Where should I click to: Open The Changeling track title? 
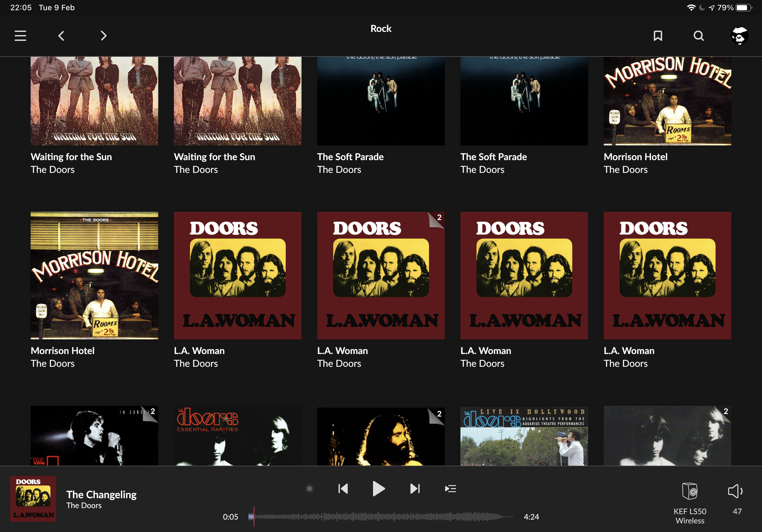pyautogui.click(x=101, y=494)
